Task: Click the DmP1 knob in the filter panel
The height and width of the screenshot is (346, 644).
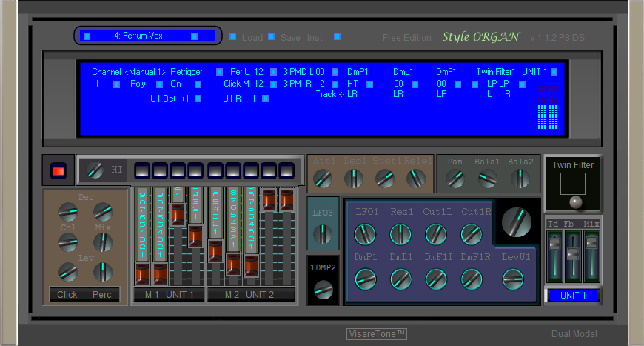Action: coord(365,279)
